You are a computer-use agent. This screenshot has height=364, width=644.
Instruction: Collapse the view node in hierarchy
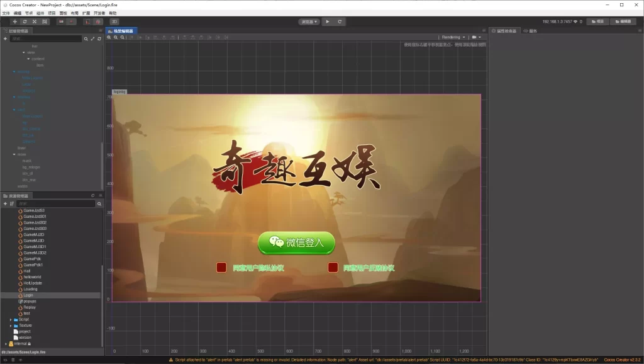coord(23,53)
